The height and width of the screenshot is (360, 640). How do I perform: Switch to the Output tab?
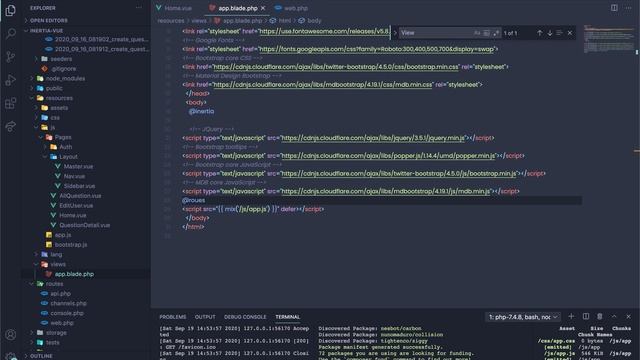(x=205, y=317)
